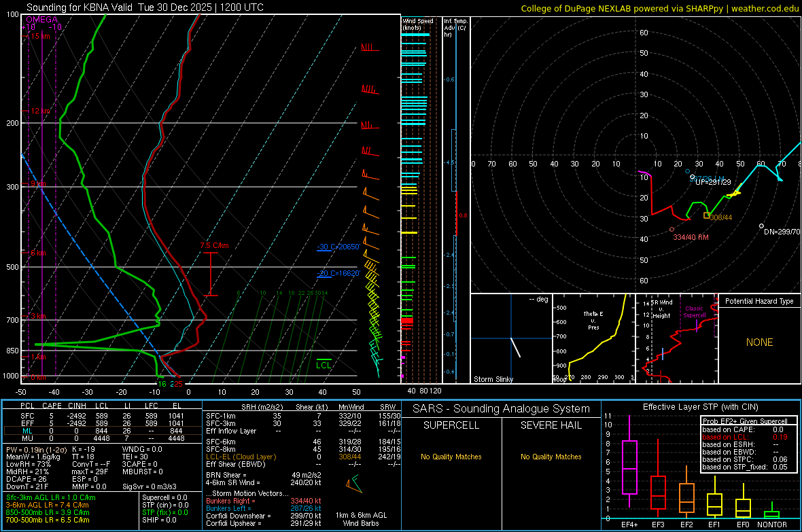This screenshot has width=802, height=532.
Task: Click the Corfidi Downshear vector row
Action: [264, 516]
